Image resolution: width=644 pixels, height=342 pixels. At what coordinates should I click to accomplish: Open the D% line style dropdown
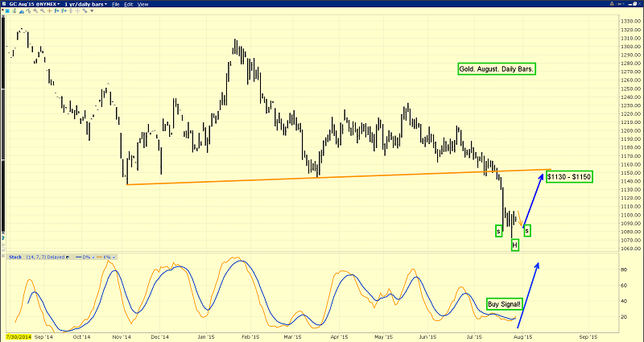click(86, 257)
